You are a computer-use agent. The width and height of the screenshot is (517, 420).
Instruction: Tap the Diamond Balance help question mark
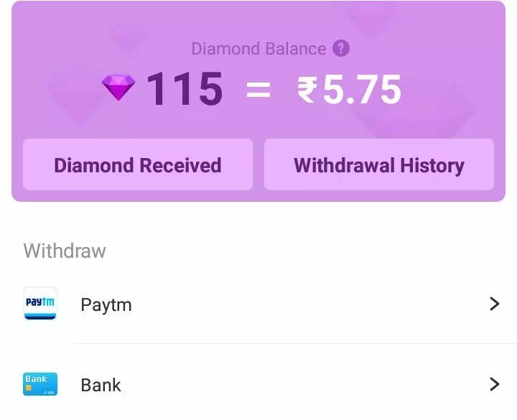click(342, 49)
